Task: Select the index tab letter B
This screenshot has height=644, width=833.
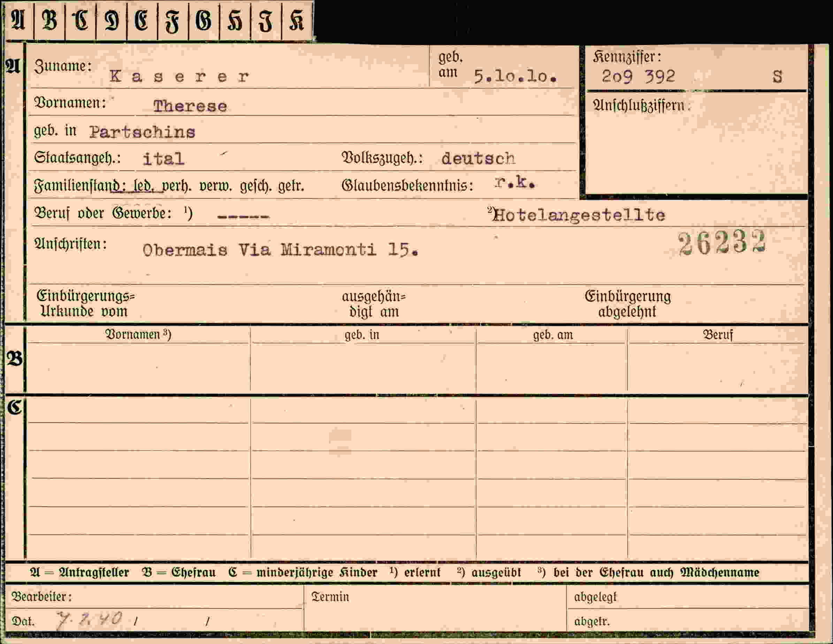Action: 49,20
